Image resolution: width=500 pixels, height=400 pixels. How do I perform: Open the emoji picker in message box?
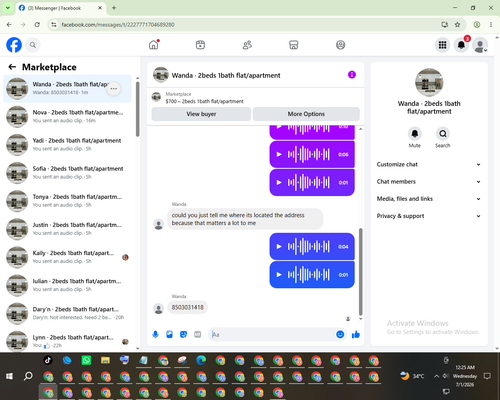[x=340, y=334]
